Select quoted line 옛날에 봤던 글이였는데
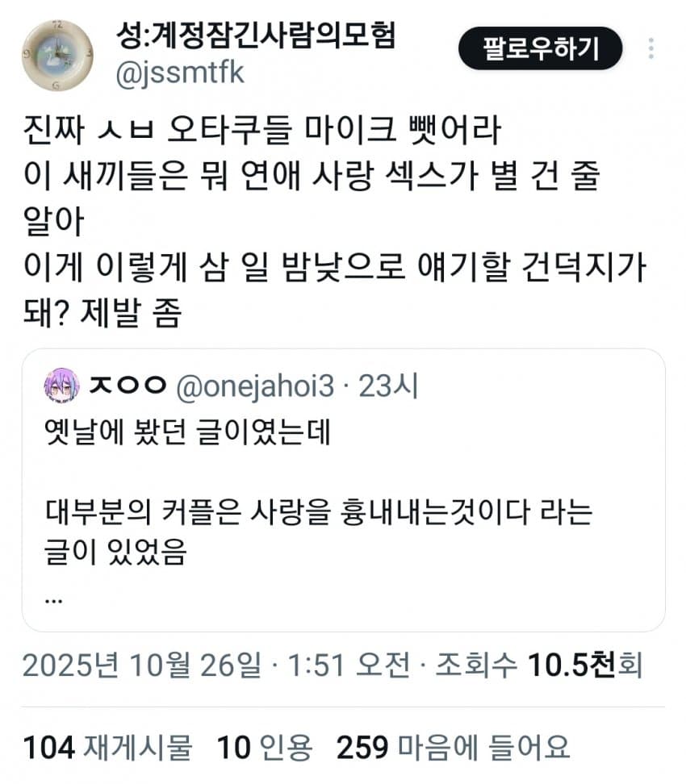 [x=187, y=432]
